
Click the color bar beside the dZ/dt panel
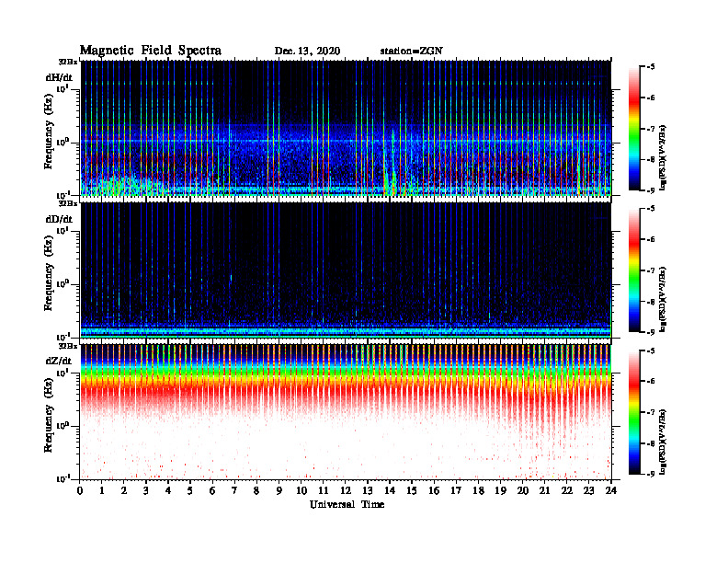tap(634, 412)
